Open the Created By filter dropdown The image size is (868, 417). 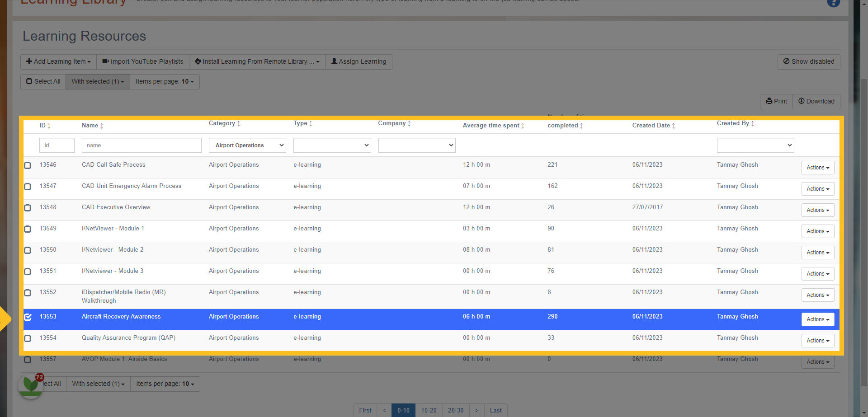click(x=755, y=145)
